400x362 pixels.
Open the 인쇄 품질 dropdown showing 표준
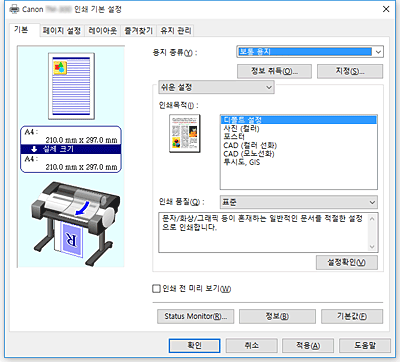pyautogui.click(x=299, y=202)
